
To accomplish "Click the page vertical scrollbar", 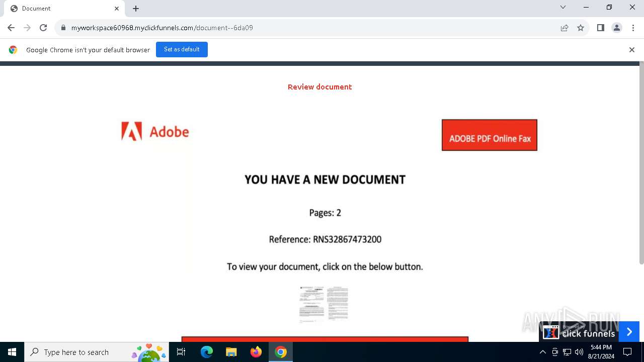I will point(641,163).
